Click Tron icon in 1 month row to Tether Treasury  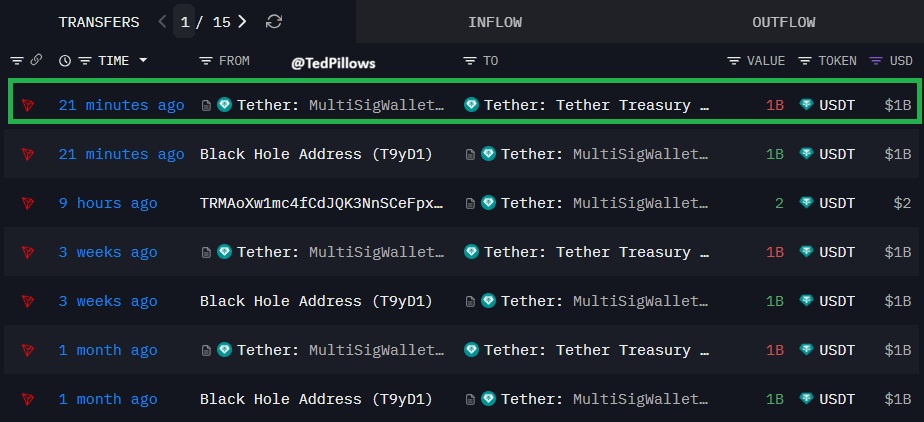[28, 350]
